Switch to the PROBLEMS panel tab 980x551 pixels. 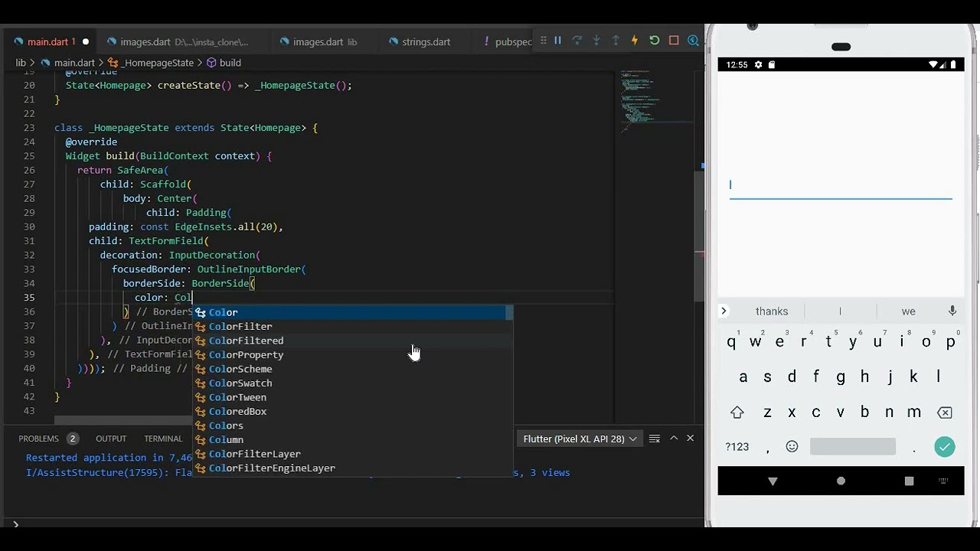38,439
